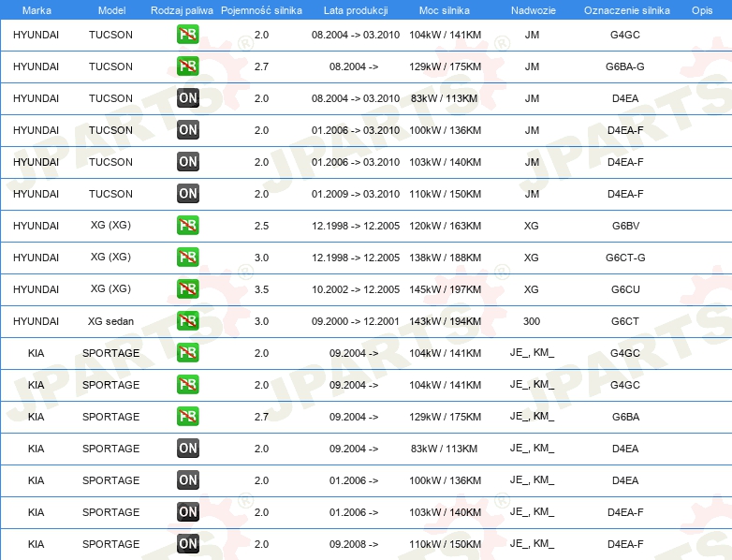
Task: Select engine code G6CT-G
Action: [x=625, y=258]
